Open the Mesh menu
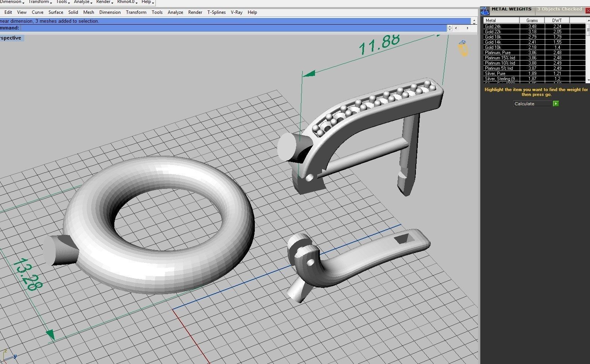Screen dimensions: 590x364 [89, 12]
